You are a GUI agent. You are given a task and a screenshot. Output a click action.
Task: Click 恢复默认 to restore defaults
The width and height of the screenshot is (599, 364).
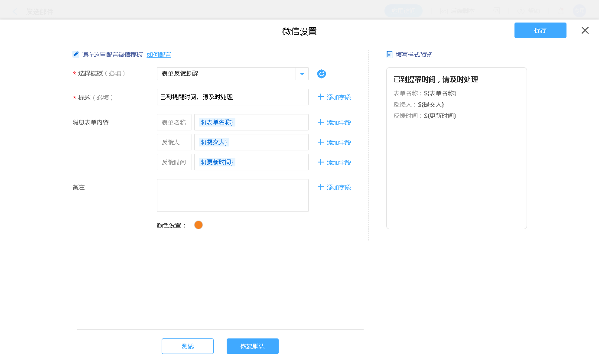click(x=252, y=346)
